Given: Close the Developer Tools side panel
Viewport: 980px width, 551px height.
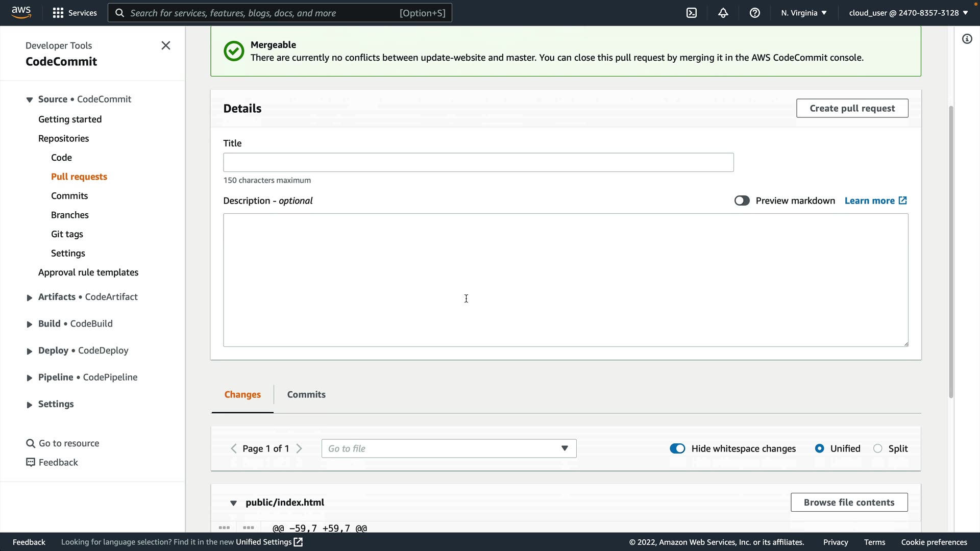Looking at the screenshot, I should tap(166, 45).
